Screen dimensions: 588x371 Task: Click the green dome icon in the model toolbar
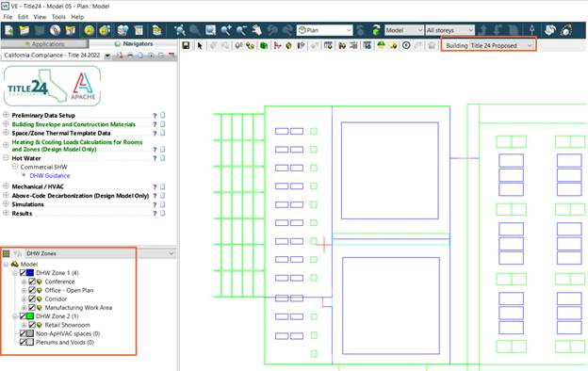[x=381, y=46]
